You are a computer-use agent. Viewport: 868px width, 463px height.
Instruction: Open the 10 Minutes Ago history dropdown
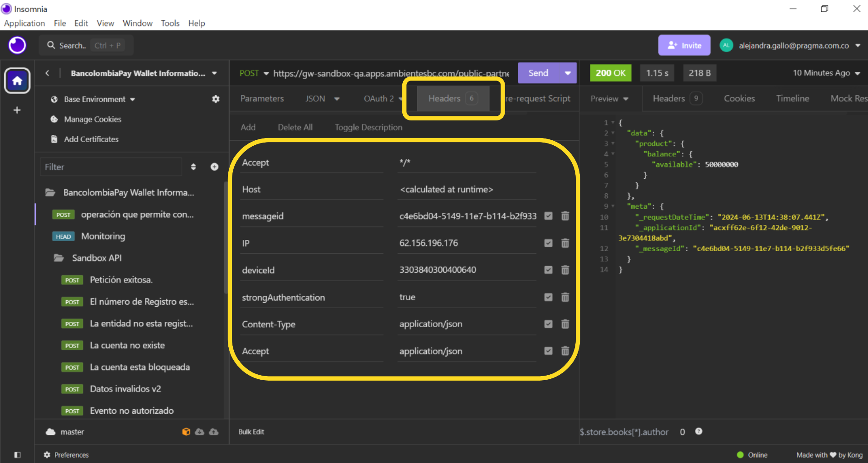pyautogui.click(x=826, y=73)
